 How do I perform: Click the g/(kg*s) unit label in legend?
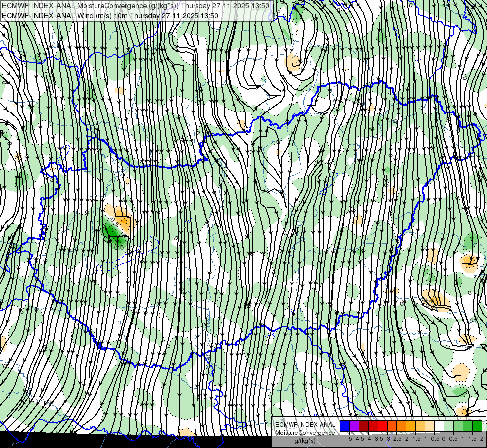pos(305,441)
